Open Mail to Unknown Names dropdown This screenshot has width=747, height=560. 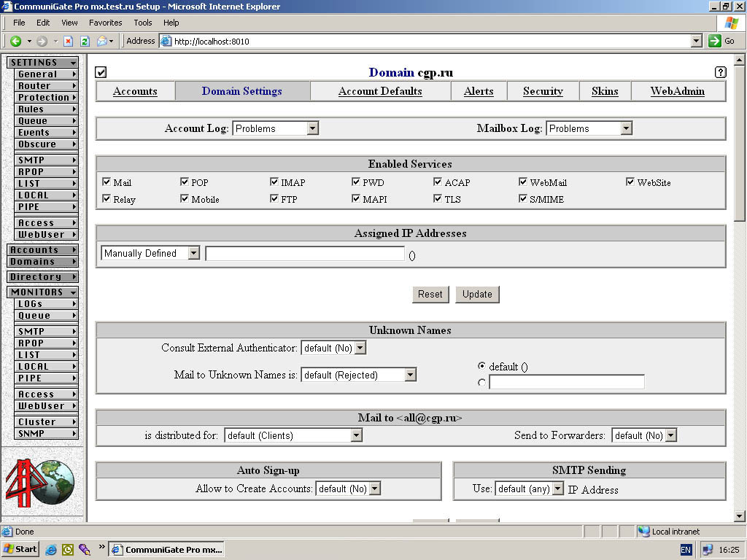click(x=359, y=375)
